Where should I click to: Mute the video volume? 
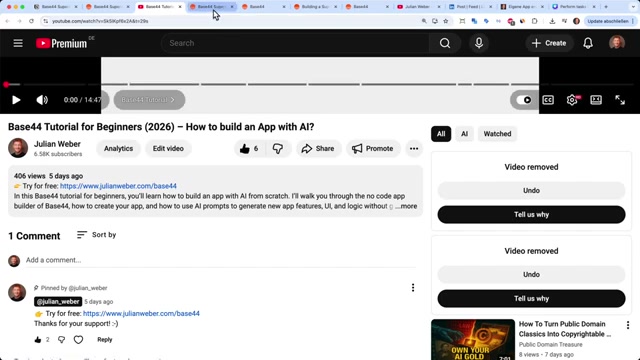[42, 100]
